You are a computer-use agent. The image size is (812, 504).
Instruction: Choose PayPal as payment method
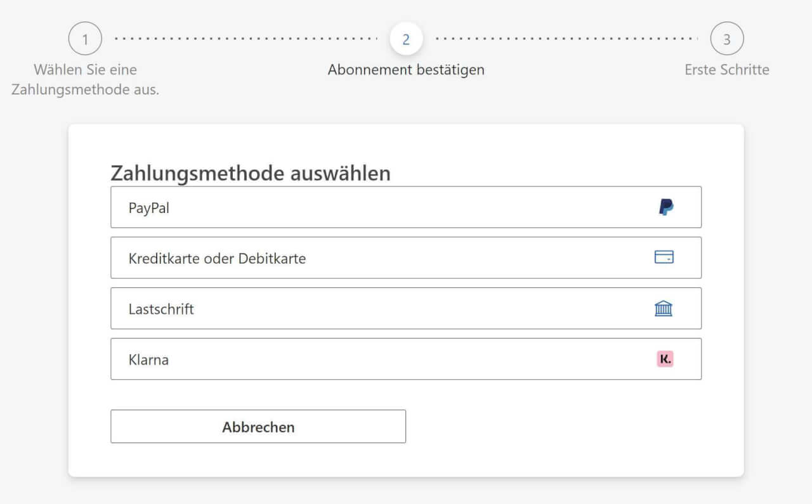click(x=381, y=207)
